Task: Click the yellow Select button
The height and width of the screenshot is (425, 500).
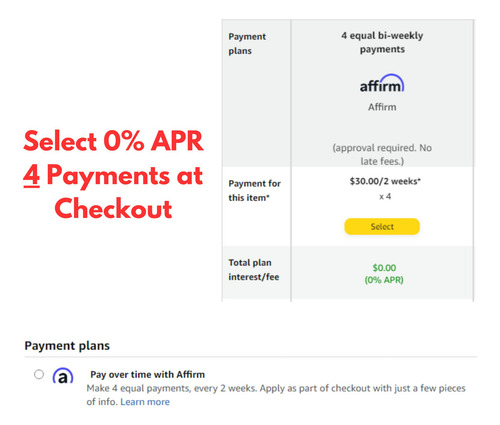Action: point(382,227)
